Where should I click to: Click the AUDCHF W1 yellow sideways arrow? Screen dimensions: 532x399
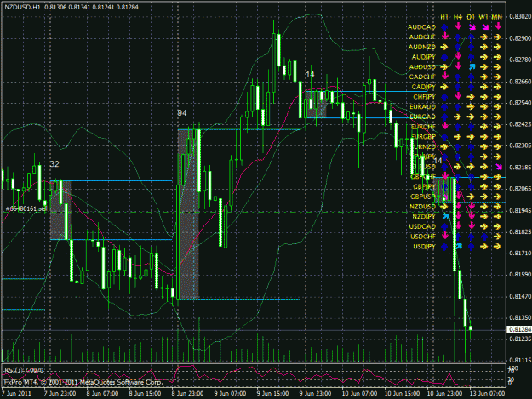point(484,37)
